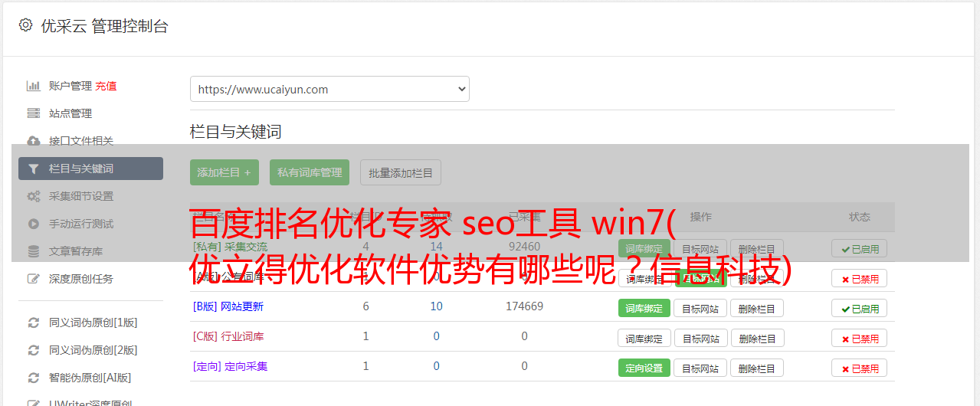Click 删除栏目 in 行业词库 row

(x=757, y=338)
